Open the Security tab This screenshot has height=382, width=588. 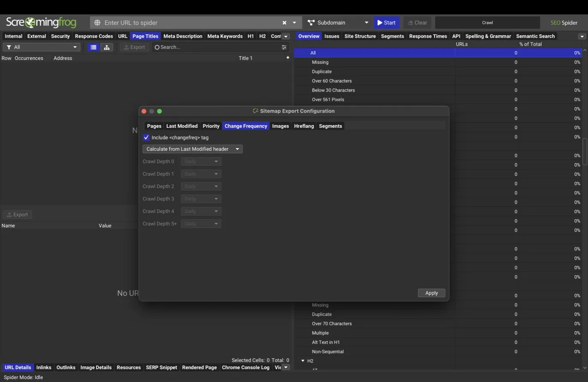[x=60, y=36]
